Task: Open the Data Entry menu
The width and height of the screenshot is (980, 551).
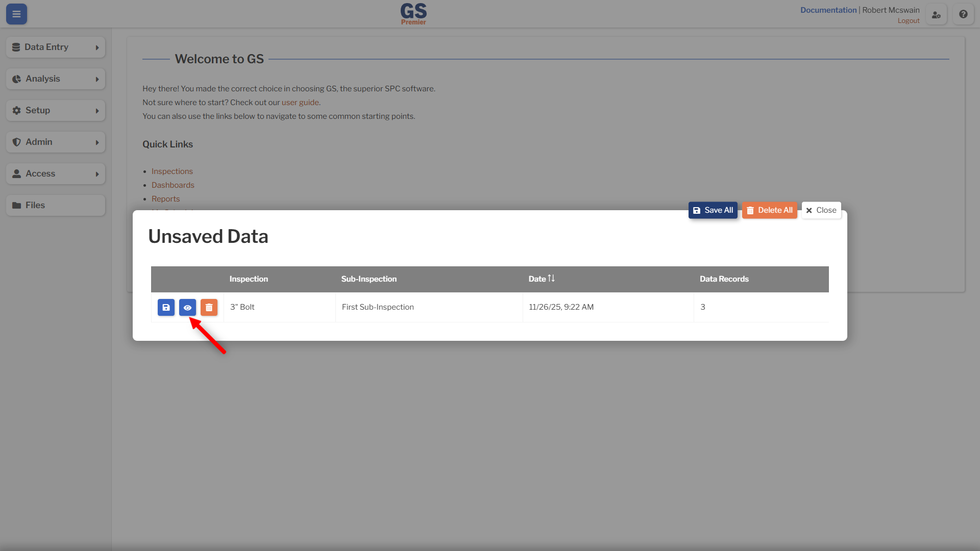Action: coord(56,47)
